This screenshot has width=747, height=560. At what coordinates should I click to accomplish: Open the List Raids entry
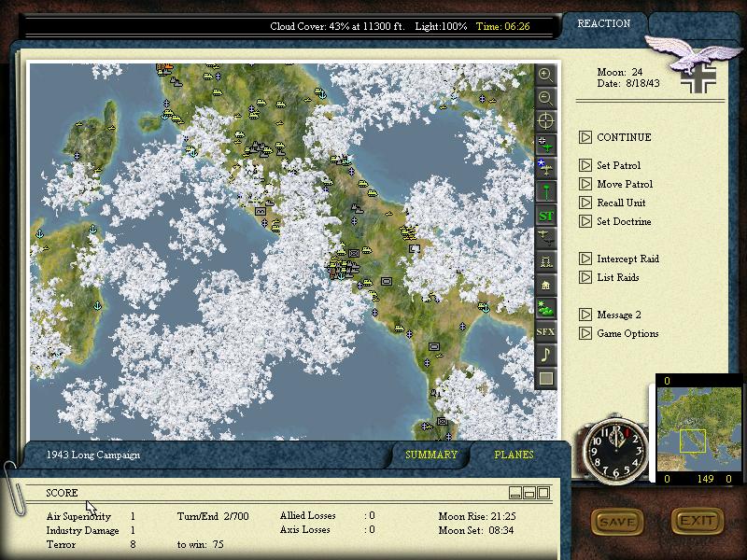click(618, 277)
